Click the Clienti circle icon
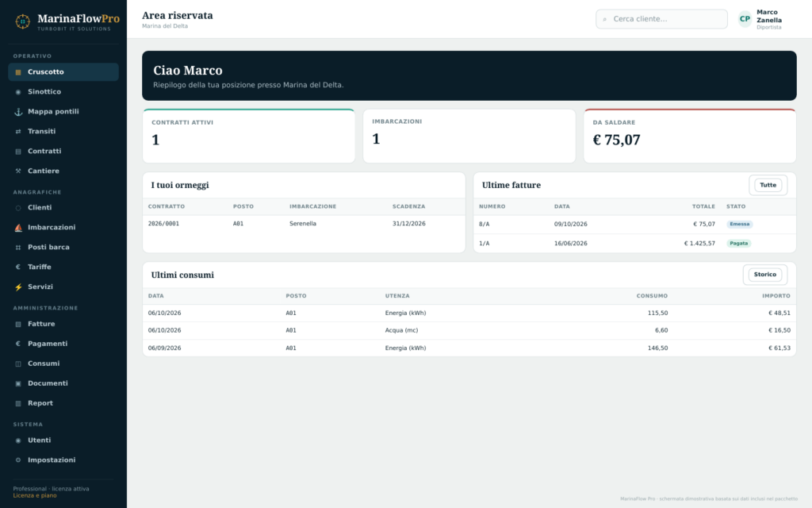The image size is (812, 508). click(x=18, y=208)
